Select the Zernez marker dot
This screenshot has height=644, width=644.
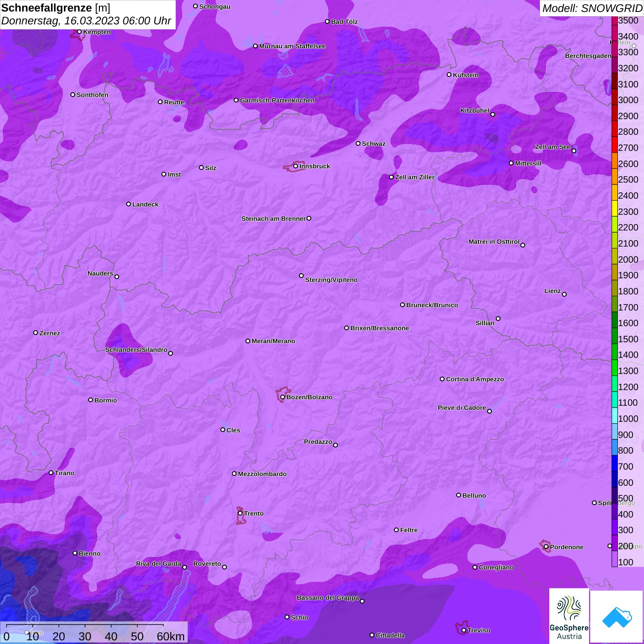pyautogui.click(x=36, y=333)
